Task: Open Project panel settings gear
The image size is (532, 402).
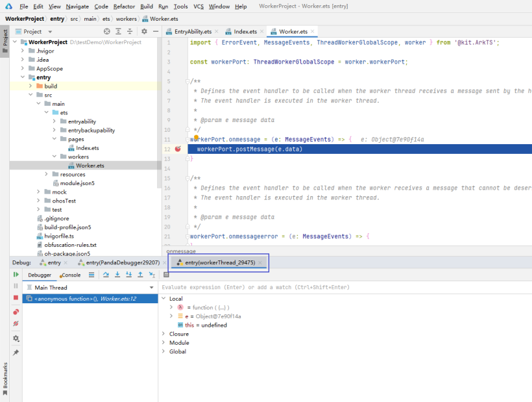Action: pyautogui.click(x=144, y=31)
